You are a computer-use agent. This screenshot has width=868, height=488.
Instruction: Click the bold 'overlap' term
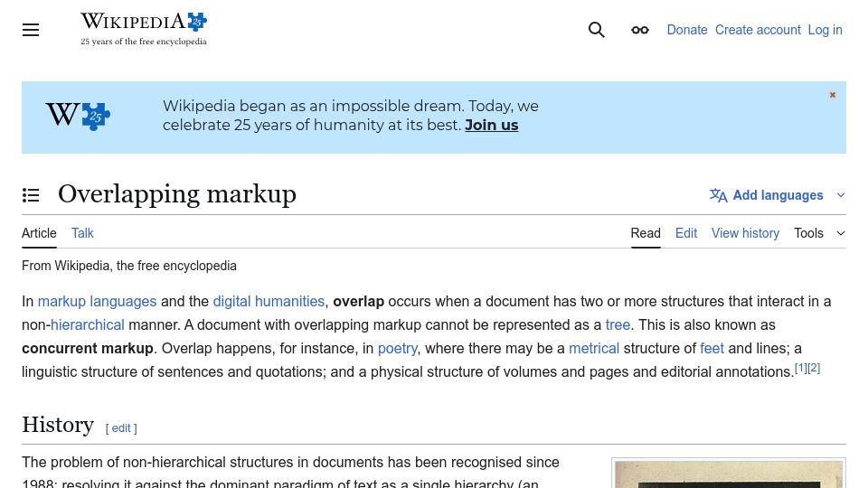(x=358, y=302)
